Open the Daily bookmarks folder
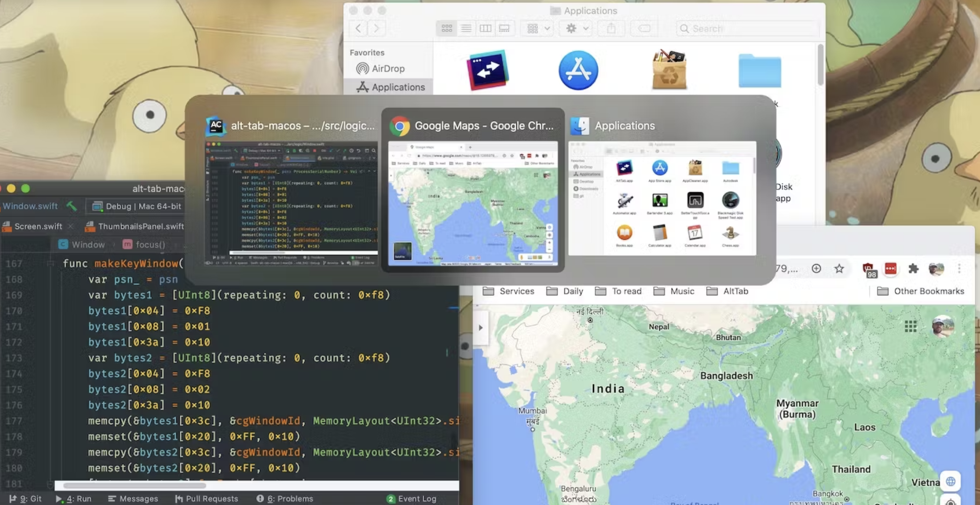The image size is (980, 505). (564, 291)
